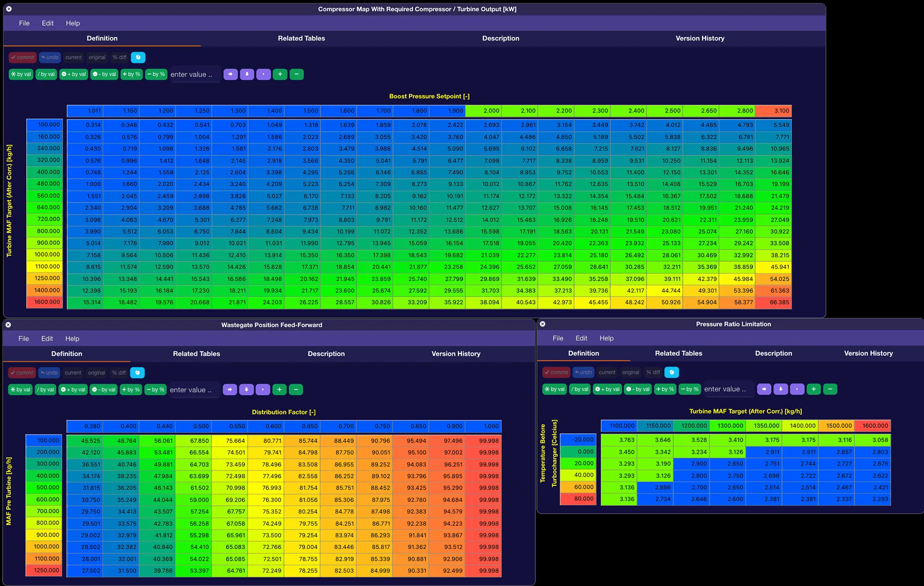
Task: Toggle 'current' view in Compressor Map window
Action: click(x=74, y=57)
